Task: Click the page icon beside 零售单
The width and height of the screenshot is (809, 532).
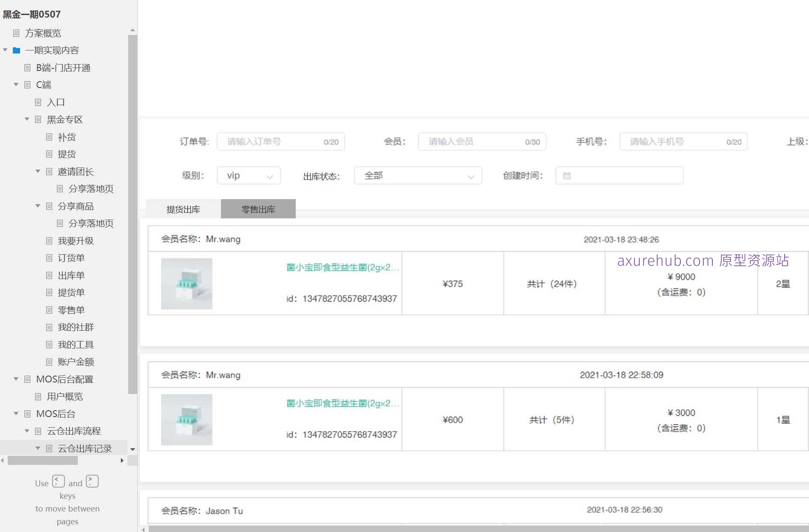Action: (49, 310)
